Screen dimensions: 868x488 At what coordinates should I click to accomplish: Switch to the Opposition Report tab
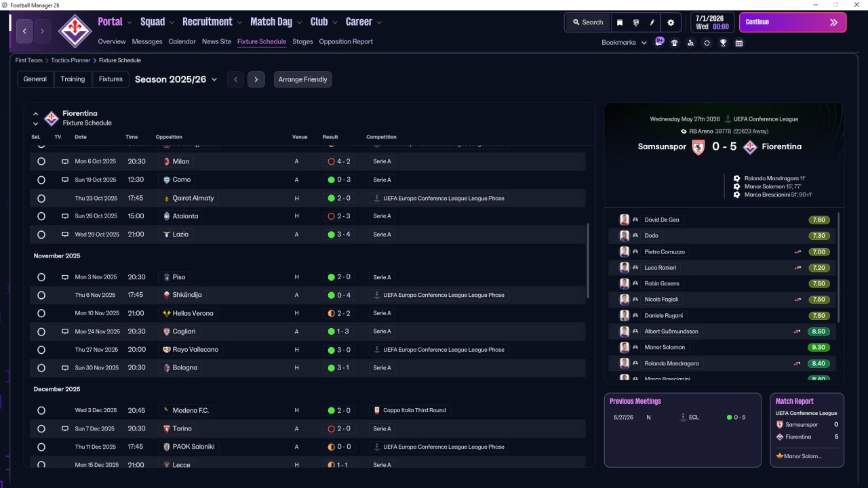point(346,41)
